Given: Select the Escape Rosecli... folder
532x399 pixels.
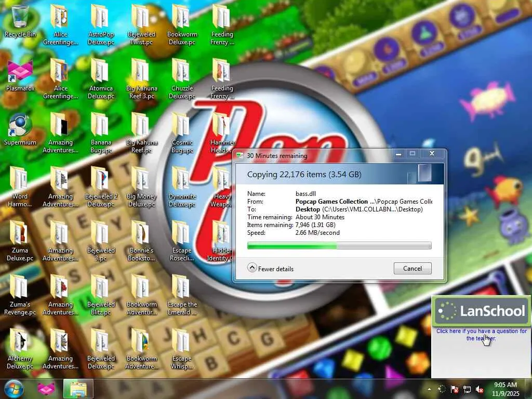Looking at the screenshot, I should [x=182, y=242].
